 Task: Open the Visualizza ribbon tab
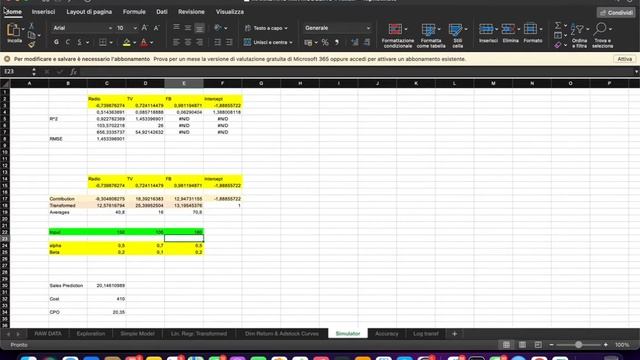point(230,12)
